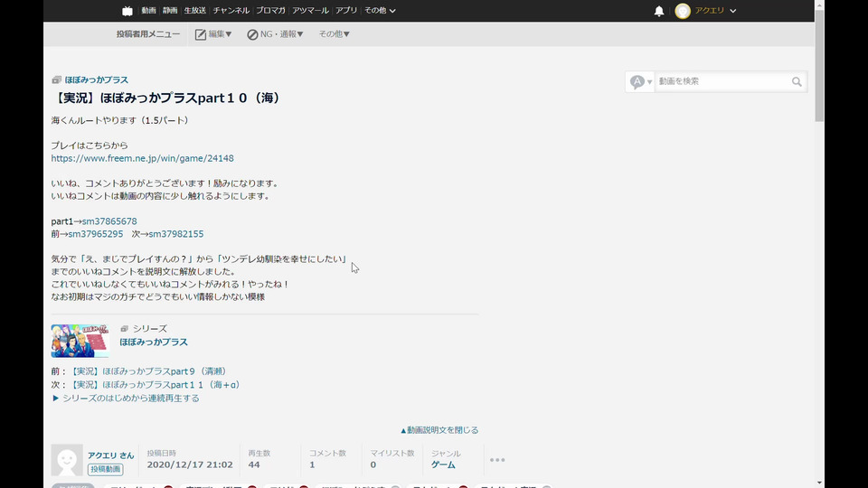Open チャンネル in top navigation
868x488 pixels.
point(231,11)
